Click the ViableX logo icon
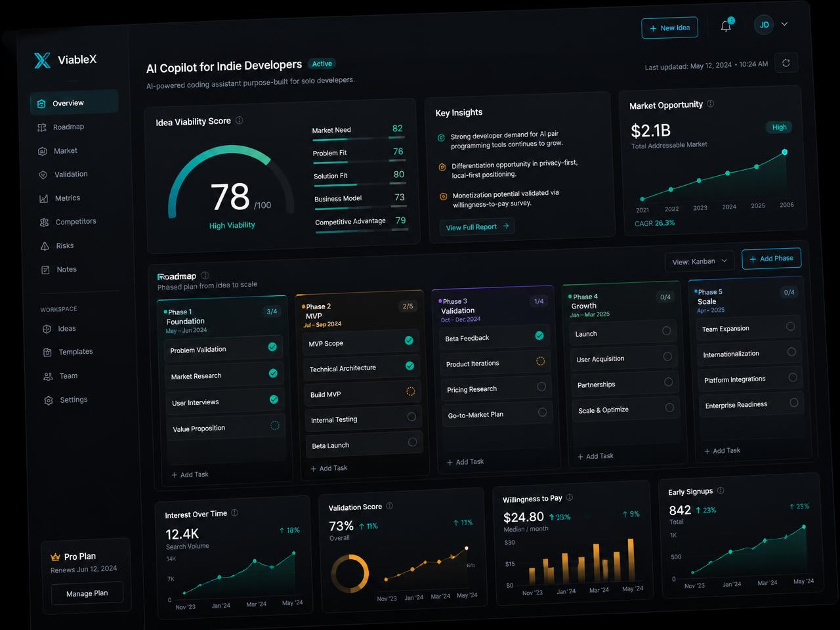 click(x=42, y=60)
